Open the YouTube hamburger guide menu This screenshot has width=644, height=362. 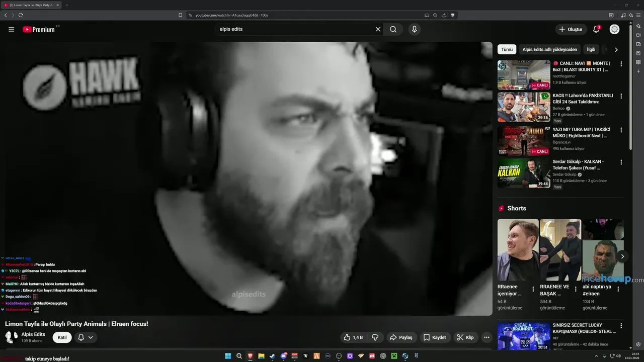(x=11, y=29)
